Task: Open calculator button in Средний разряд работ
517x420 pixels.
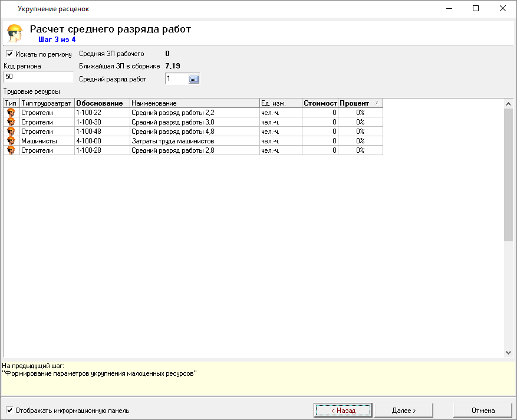Action: pos(194,79)
